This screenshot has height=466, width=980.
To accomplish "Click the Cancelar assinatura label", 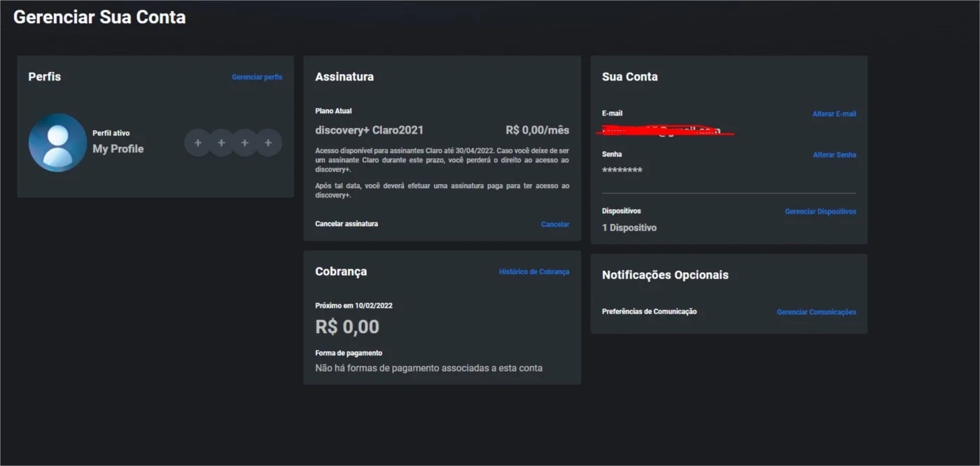I will click(346, 224).
